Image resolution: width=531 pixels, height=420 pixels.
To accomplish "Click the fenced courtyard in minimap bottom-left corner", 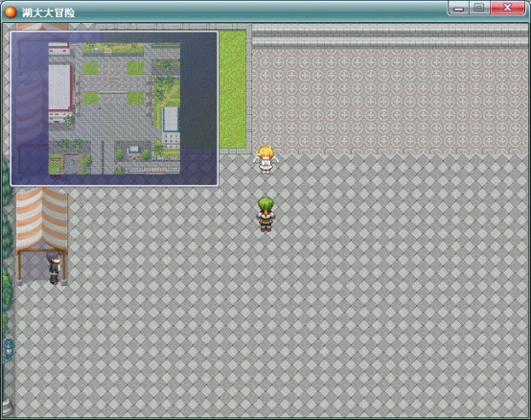I will [70, 164].
